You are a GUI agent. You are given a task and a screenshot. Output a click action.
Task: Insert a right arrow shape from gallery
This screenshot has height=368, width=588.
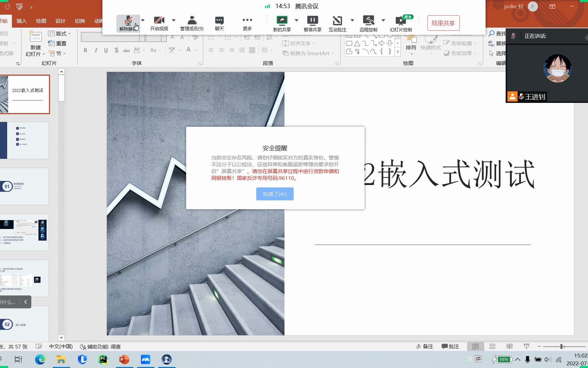[381, 43]
